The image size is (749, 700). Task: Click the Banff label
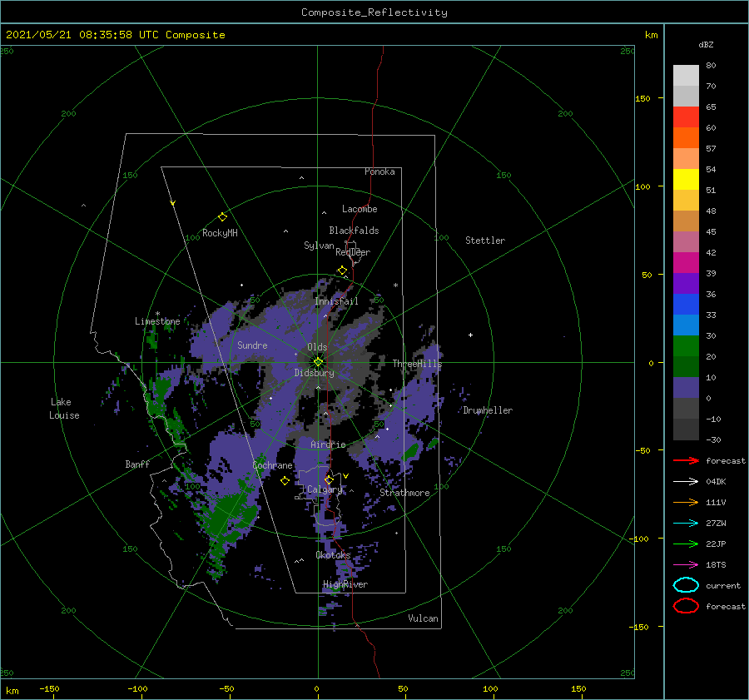click(137, 464)
